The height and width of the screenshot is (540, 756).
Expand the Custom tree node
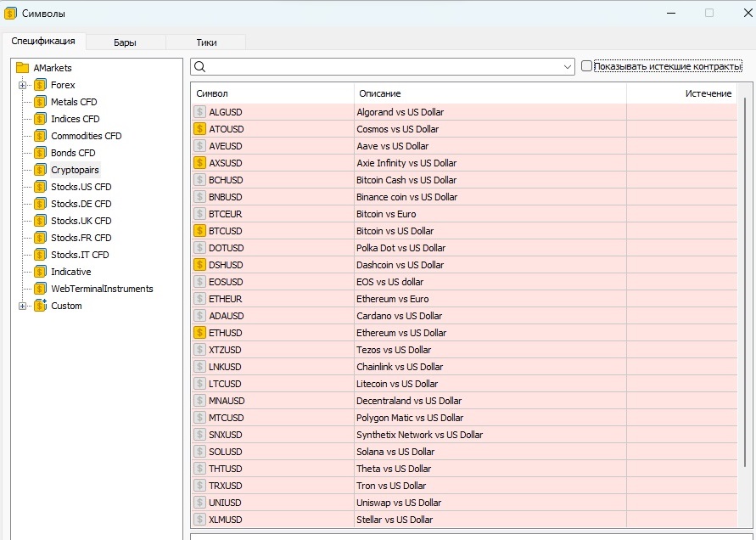click(22, 306)
